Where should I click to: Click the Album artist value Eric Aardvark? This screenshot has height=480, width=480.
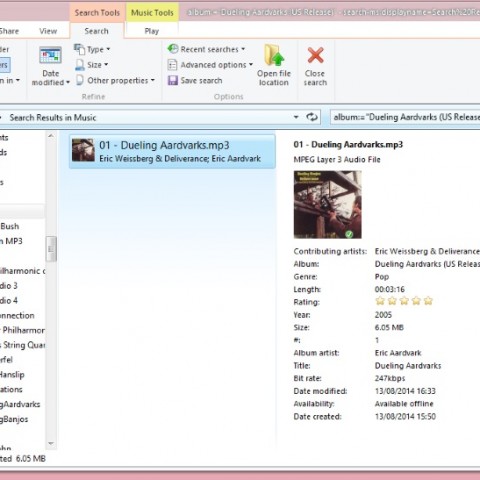coord(398,353)
